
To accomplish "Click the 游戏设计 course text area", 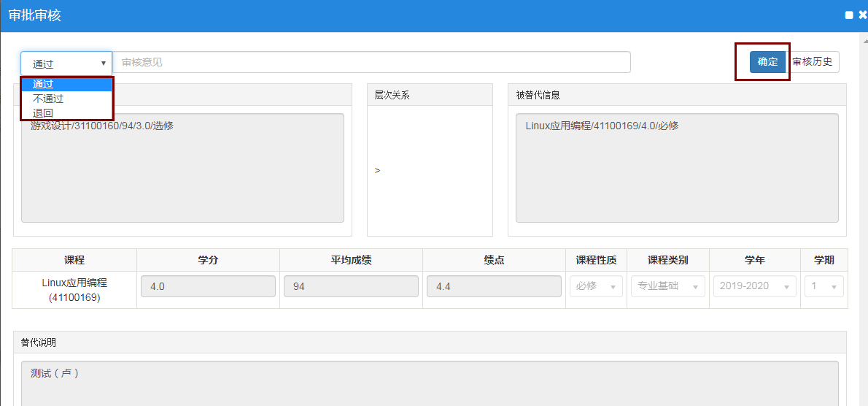I will (182, 167).
